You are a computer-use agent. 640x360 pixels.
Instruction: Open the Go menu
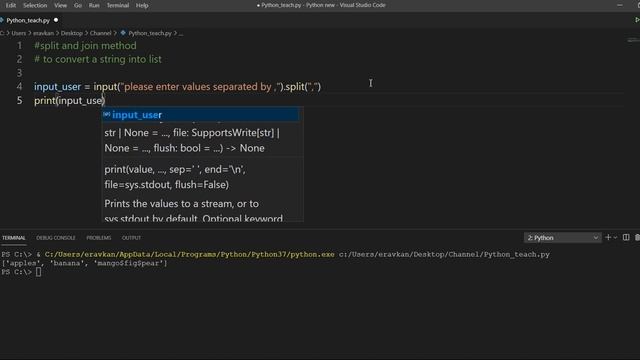tap(78, 5)
